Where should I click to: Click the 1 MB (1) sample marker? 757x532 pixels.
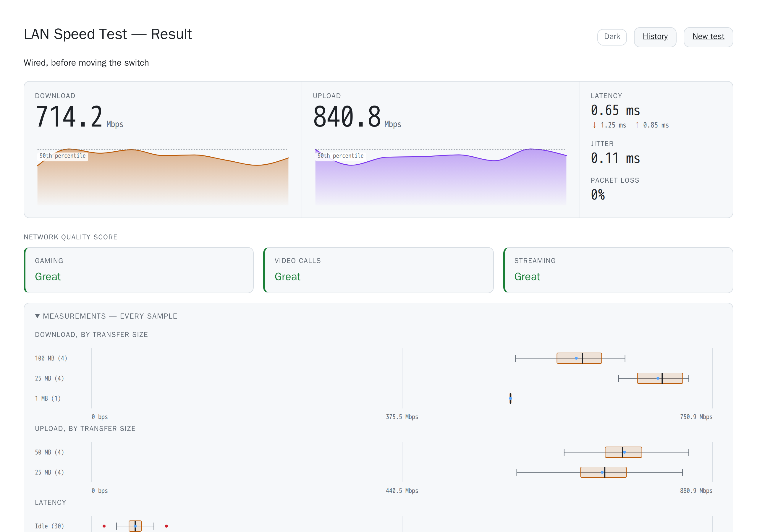[x=510, y=398]
